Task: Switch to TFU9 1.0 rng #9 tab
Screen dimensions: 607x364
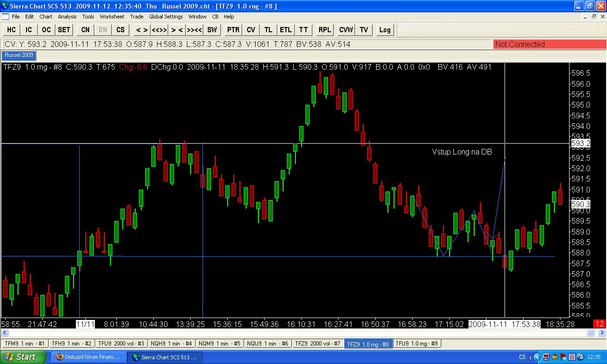Action: click(417, 344)
